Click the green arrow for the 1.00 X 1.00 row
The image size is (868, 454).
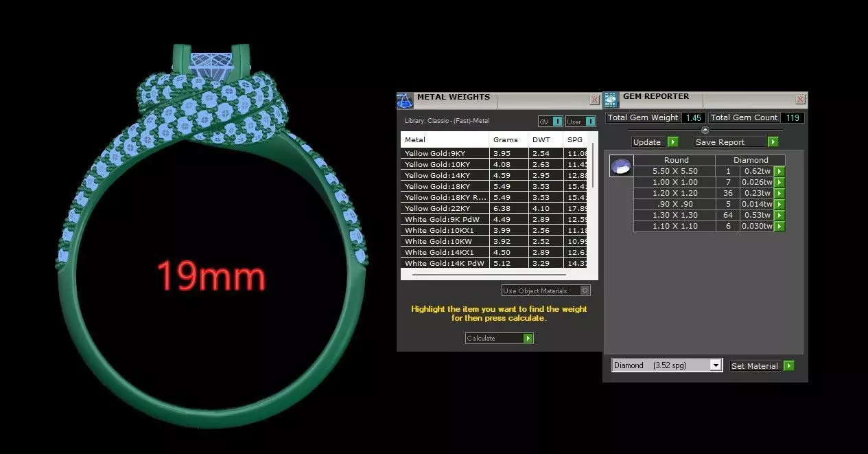[x=779, y=182]
